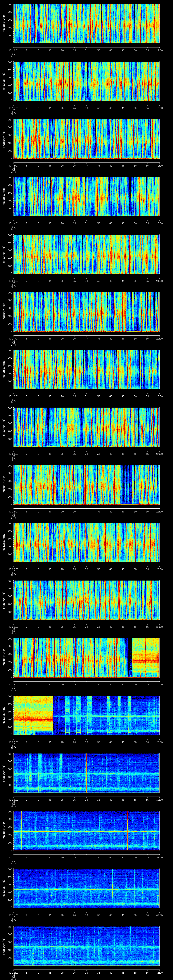The image size is (173, 980).
Task: Click the 29:00 end time label
Action: point(160,742)
